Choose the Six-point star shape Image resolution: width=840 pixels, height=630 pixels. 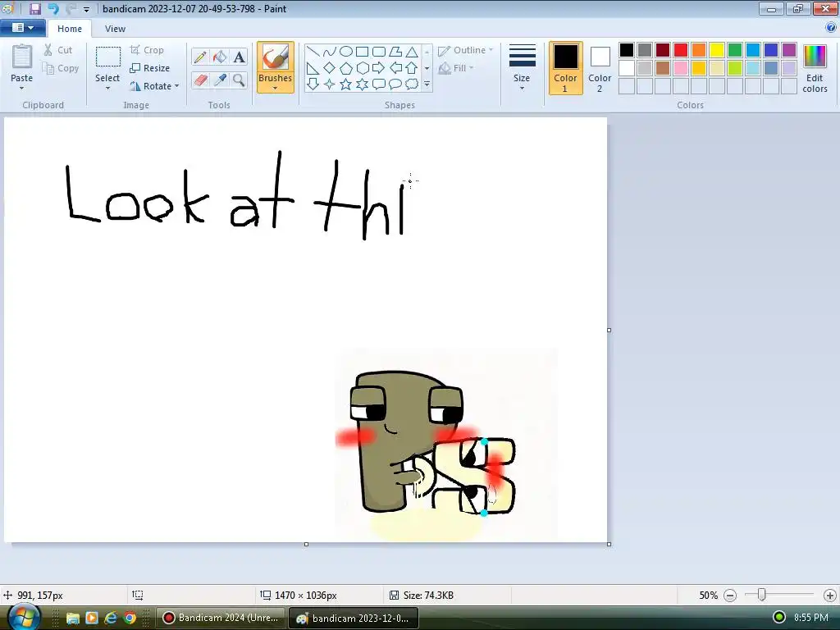coord(363,84)
